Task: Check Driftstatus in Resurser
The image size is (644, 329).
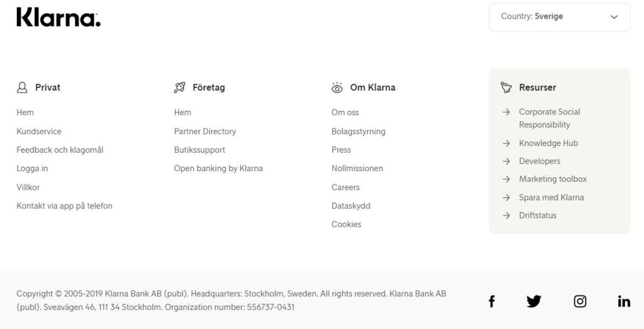Action: [x=538, y=215]
